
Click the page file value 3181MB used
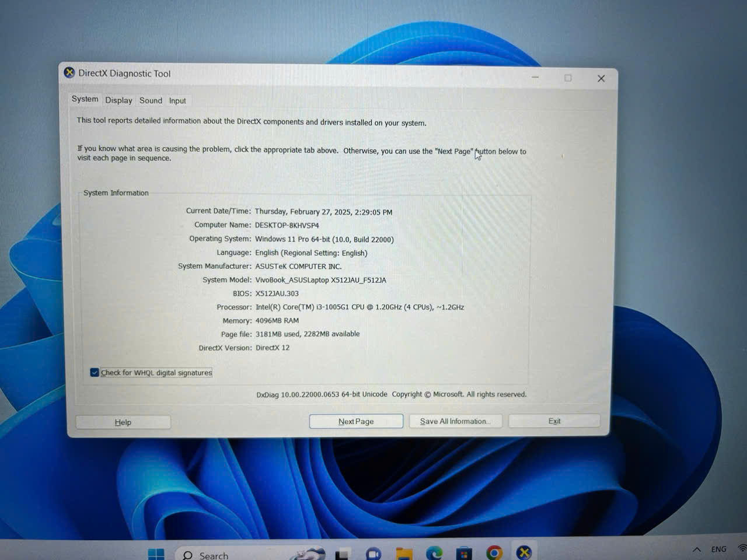pyautogui.click(x=308, y=334)
